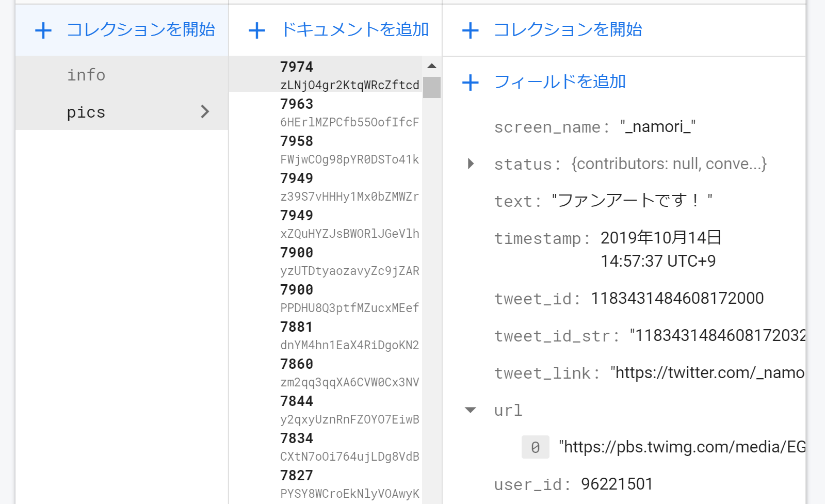Viewport: 825px width, 504px height.
Task: Click the pbs.twimg.com media URL value
Action: pos(682,447)
